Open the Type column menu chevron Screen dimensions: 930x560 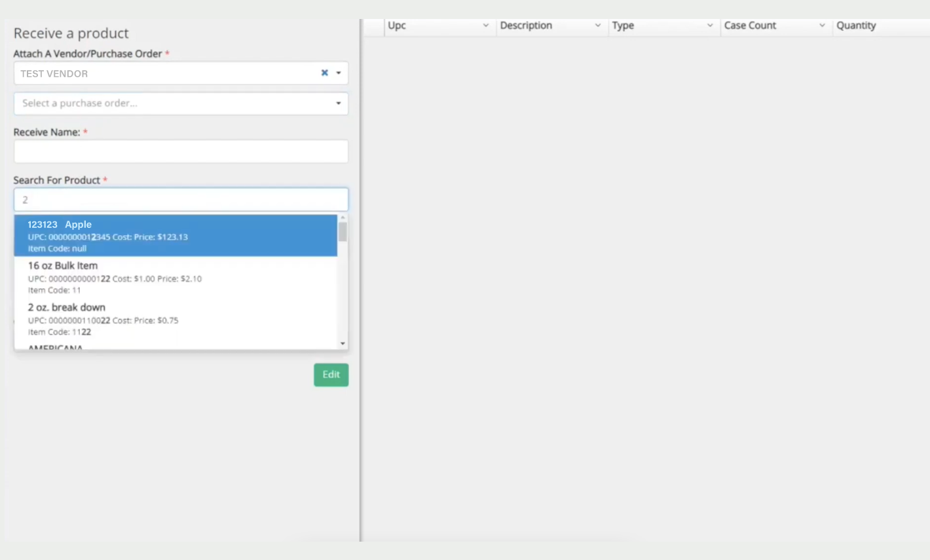point(709,26)
